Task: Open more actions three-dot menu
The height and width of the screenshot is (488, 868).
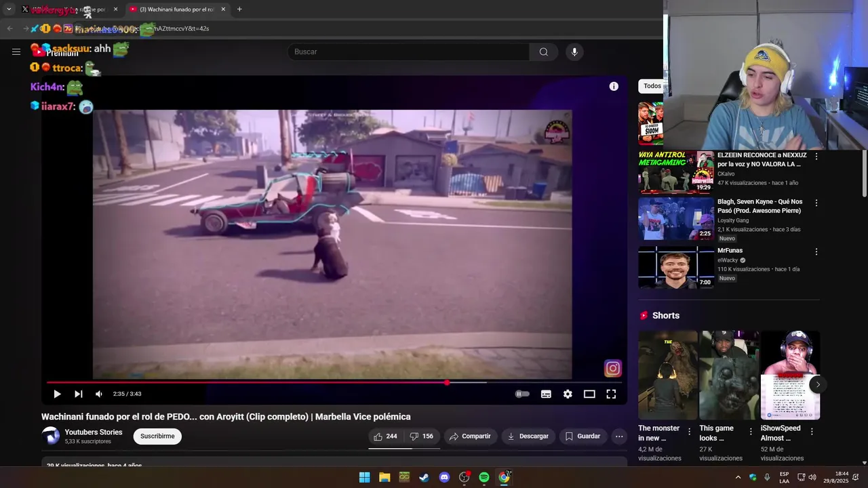Action: (x=619, y=436)
